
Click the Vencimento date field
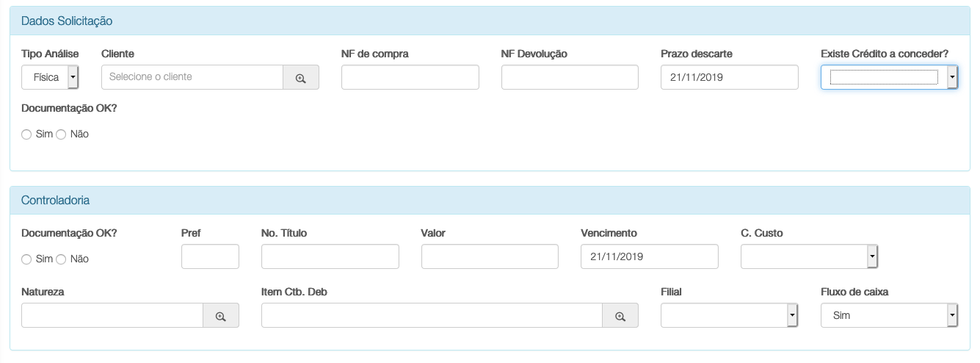(650, 256)
